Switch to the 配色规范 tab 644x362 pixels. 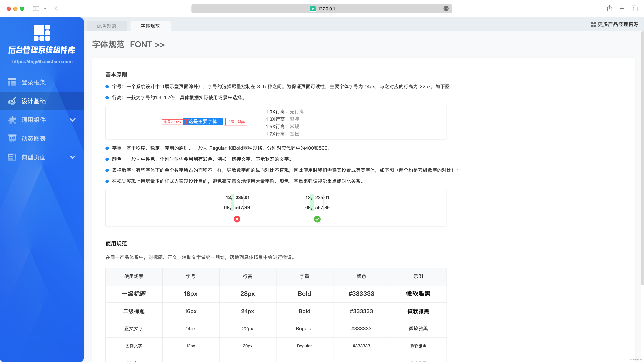[107, 26]
